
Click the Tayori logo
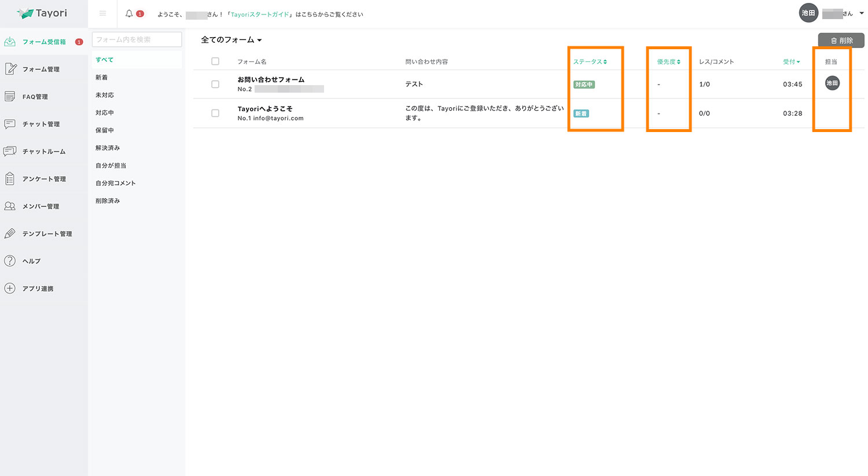42,13
